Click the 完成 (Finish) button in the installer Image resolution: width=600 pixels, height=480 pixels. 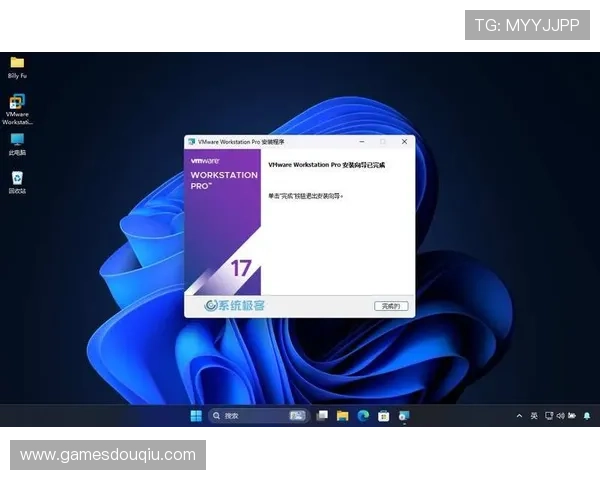(390, 305)
